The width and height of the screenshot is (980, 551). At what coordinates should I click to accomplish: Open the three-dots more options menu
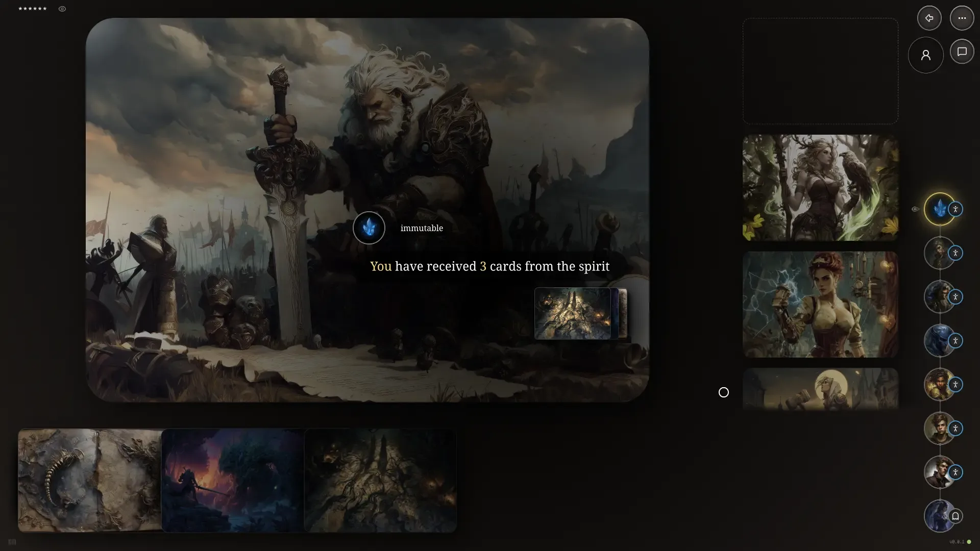(962, 18)
